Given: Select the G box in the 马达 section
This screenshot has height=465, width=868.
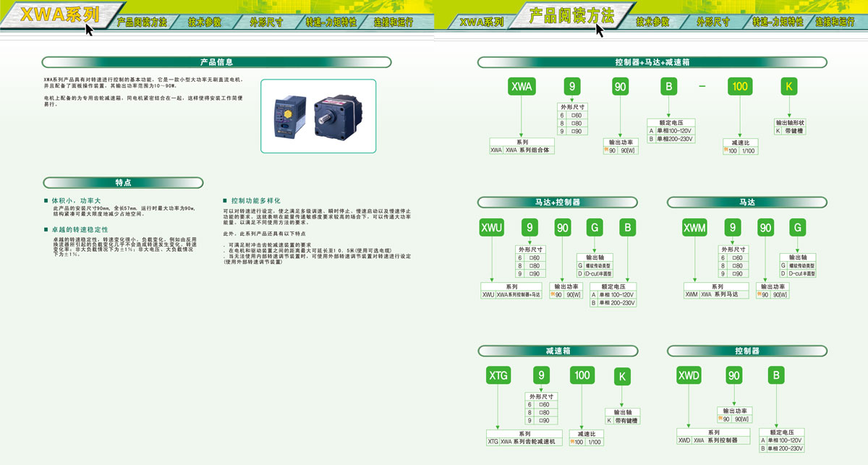Looking at the screenshot, I should (x=797, y=228).
